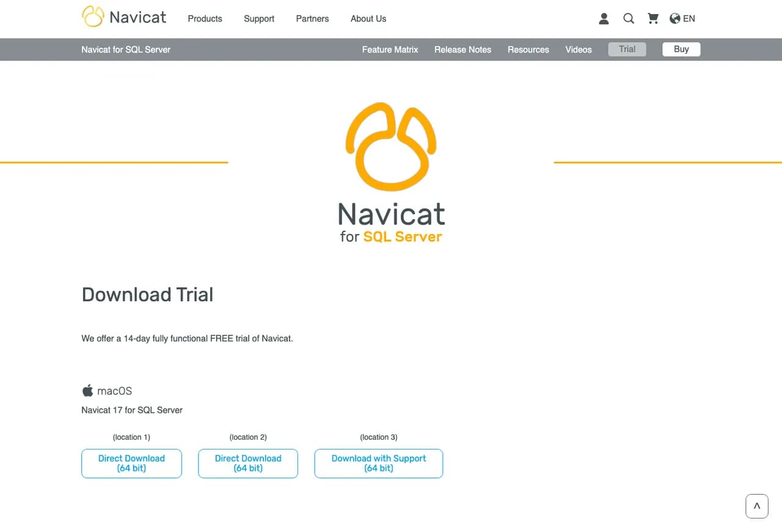Click the Download Trial heading
Viewport: 782px width, 532px height.
click(147, 294)
